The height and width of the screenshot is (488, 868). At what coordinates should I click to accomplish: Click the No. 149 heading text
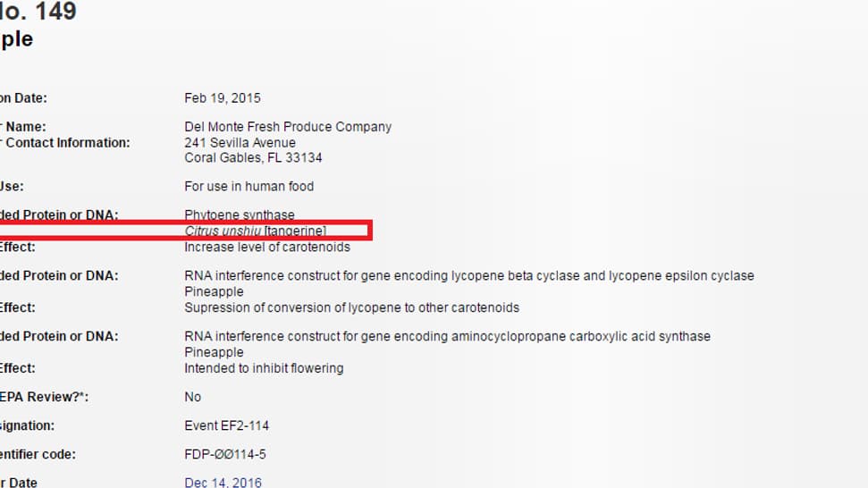38,11
